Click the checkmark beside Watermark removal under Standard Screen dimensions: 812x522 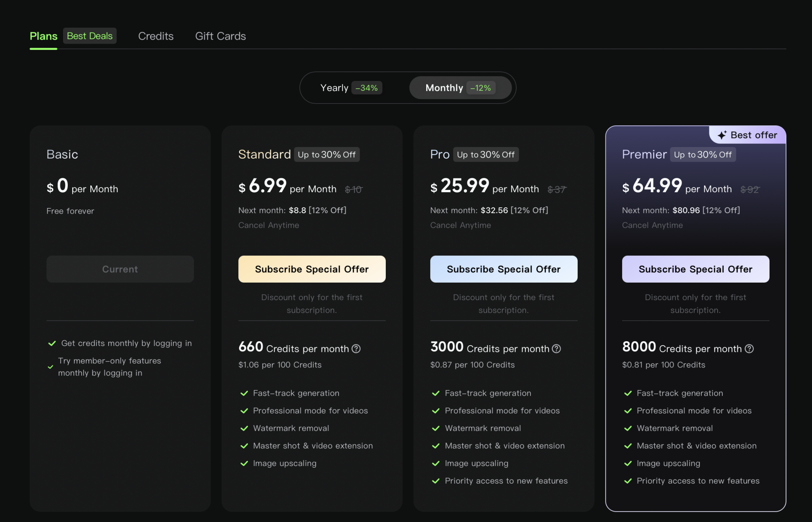tap(244, 428)
